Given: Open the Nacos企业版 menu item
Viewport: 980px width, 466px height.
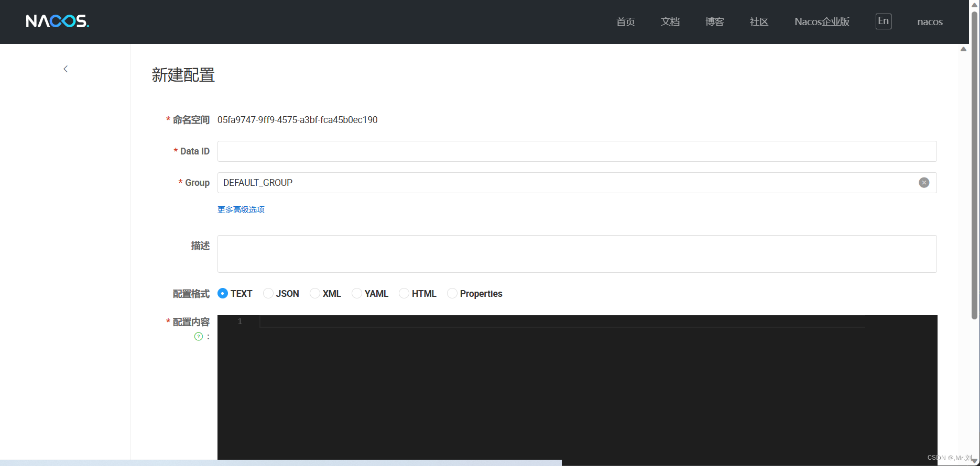Looking at the screenshot, I should point(822,22).
